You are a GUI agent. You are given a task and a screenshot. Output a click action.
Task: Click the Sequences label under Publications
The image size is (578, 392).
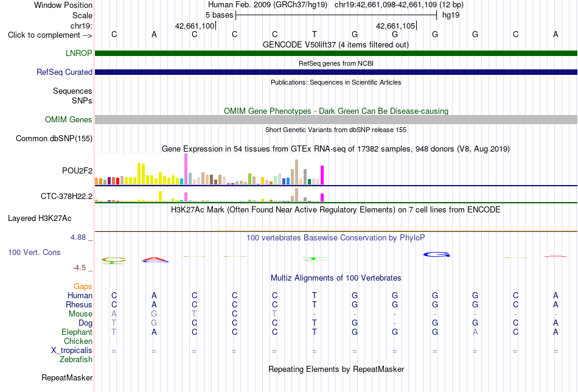pyautogui.click(x=72, y=91)
